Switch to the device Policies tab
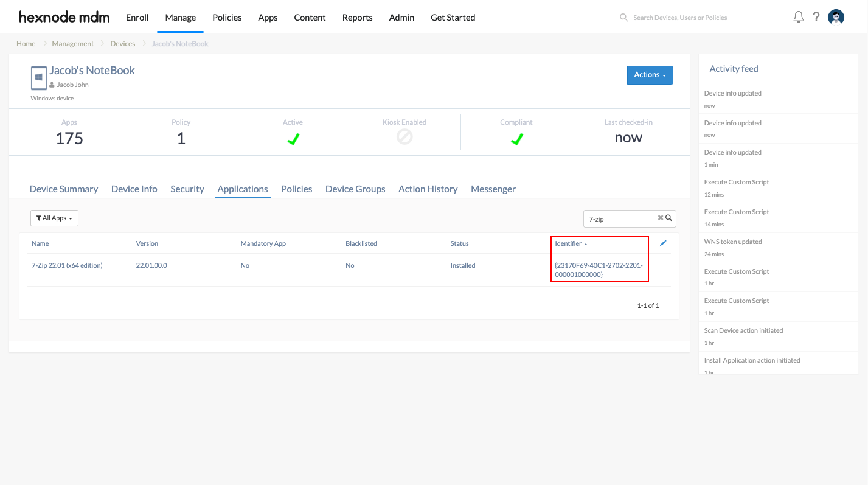This screenshot has width=868, height=485. tap(297, 189)
